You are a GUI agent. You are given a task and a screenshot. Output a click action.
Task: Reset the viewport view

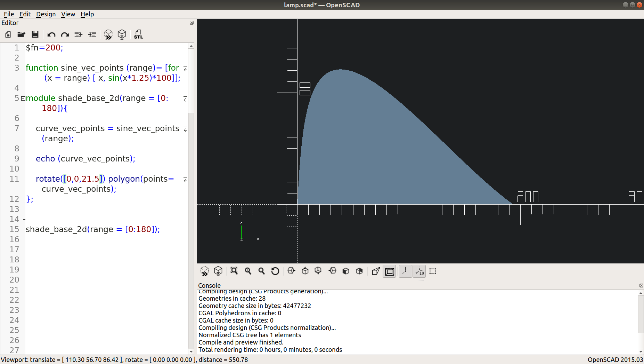275,271
